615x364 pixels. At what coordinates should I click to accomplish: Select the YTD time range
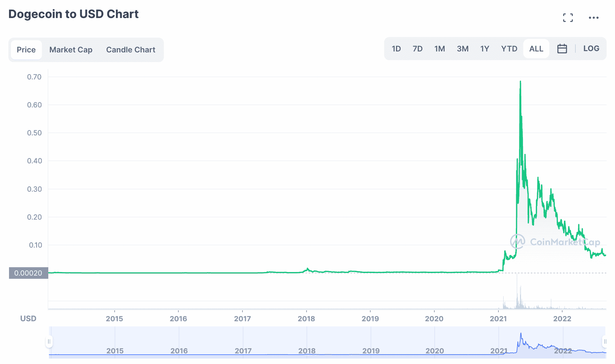(509, 49)
